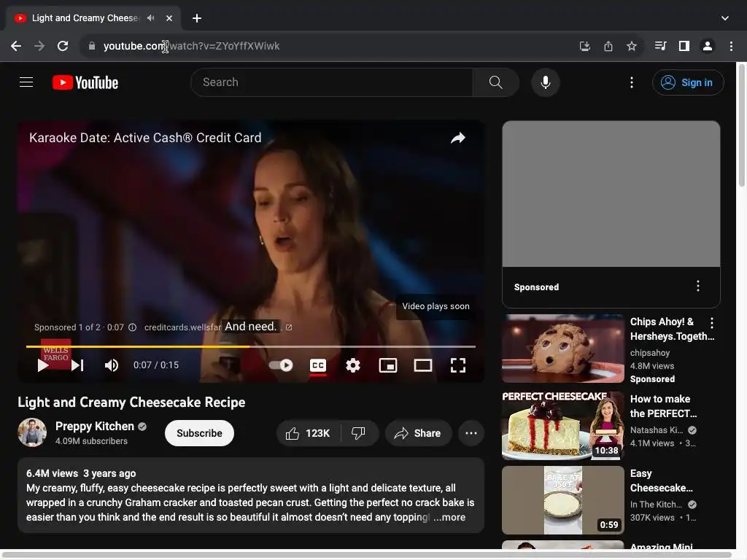Open more actions ellipsis button
The width and height of the screenshot is (747, 560).
[471, 433]
